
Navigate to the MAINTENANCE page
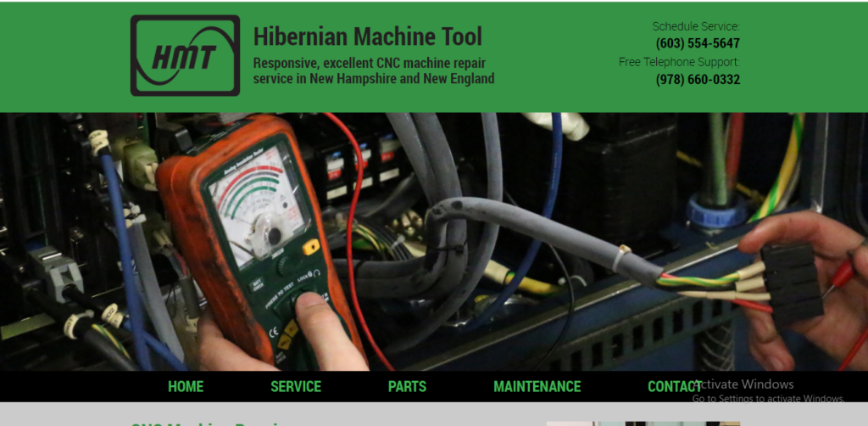537,387
